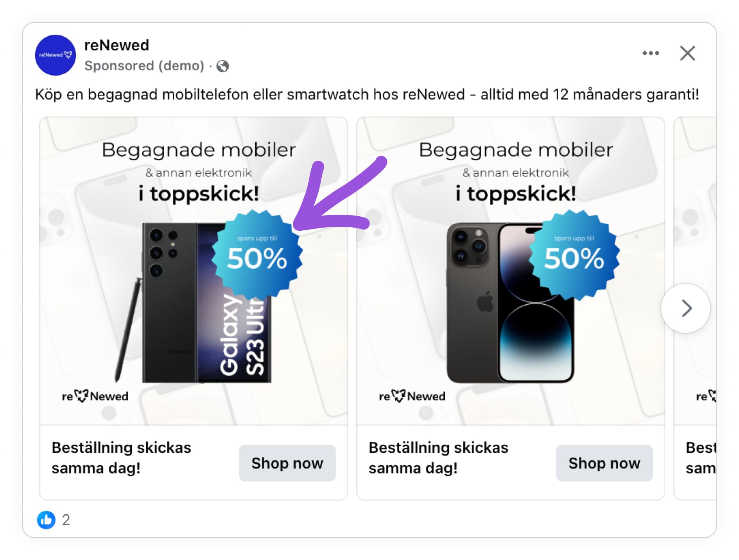The width and height of the screenshot is (739, 560).
Task: Click reNewed logo in the first card image
Action: point(95,396)
